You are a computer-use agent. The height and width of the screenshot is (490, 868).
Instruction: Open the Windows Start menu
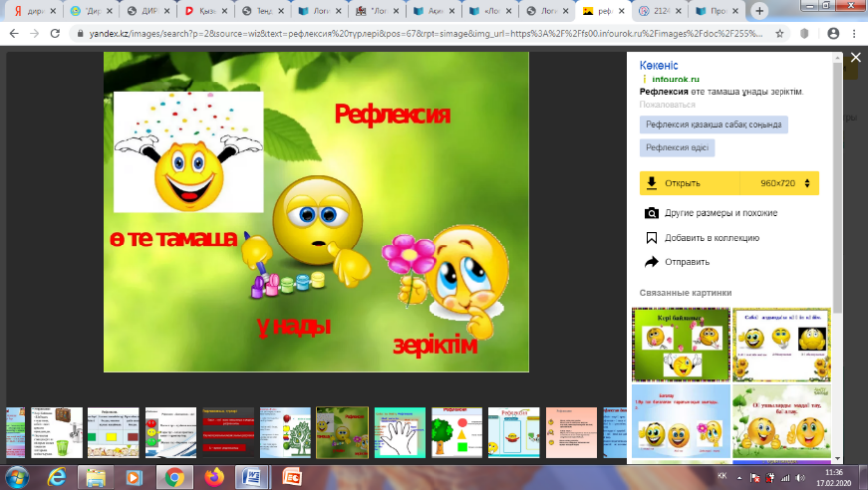pos(17,477)
